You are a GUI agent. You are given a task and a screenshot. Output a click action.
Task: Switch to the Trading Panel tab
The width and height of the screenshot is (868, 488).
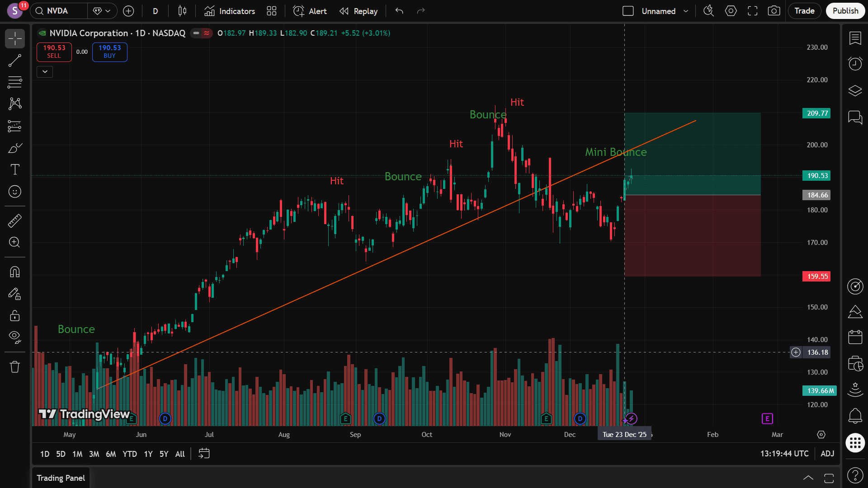(x=61, y=478)
